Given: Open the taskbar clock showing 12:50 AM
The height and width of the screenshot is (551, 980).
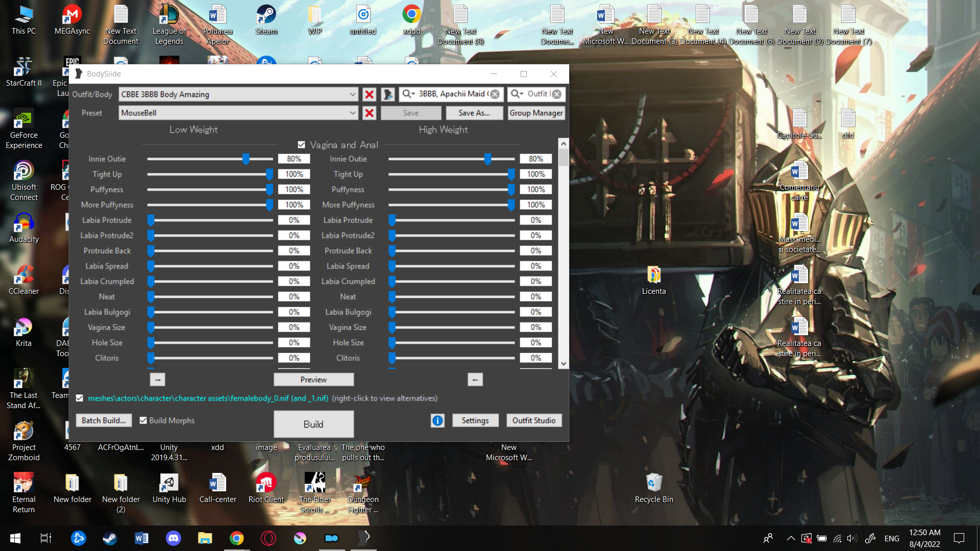Looking at the screenshot, I should tap(924, 538).
